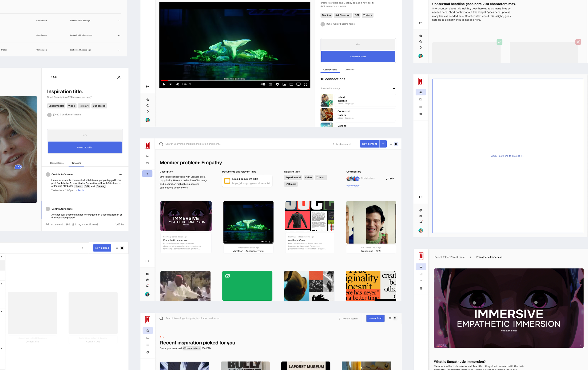Open options menu for first comment

120,174
